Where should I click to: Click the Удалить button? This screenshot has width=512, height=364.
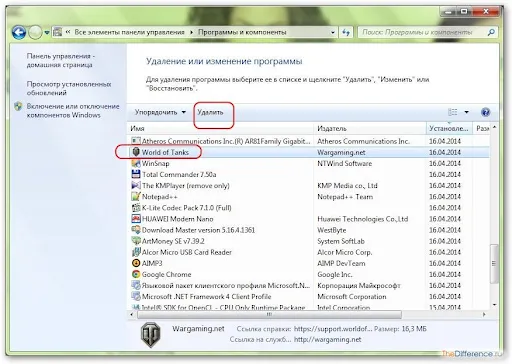[210, 112]
